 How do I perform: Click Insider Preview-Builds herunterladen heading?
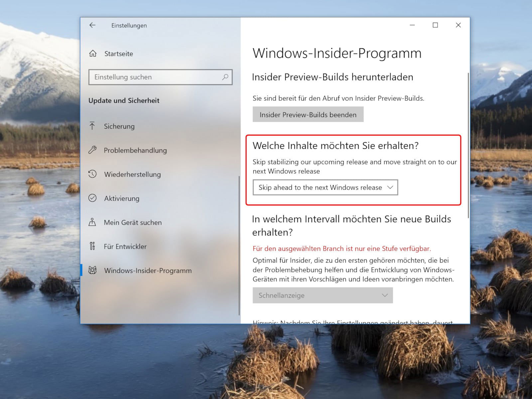pyautogui.click(x=332, y=77)
